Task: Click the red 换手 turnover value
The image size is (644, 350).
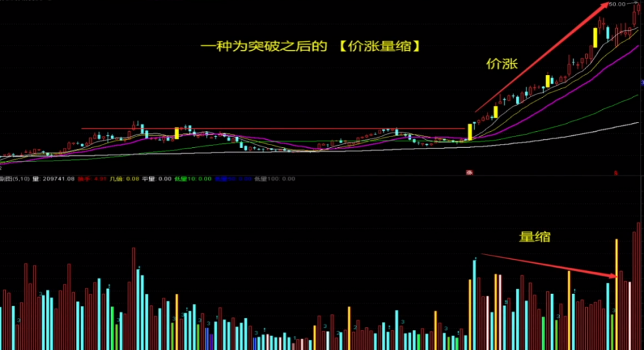Action: point(92,179)
